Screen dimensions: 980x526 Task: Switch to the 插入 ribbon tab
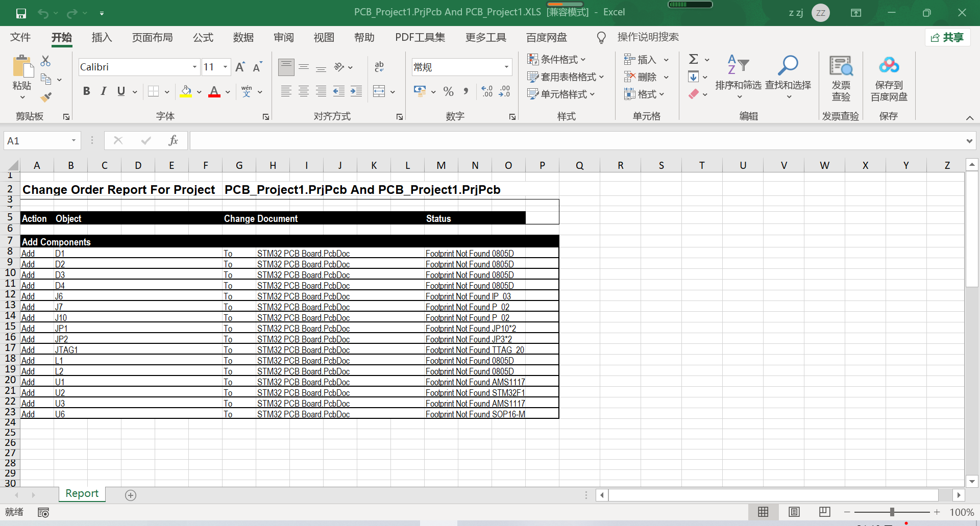coord(102,37)
